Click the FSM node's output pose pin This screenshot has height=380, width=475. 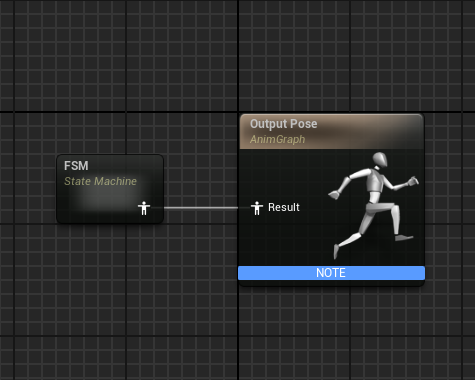point(144,208)
